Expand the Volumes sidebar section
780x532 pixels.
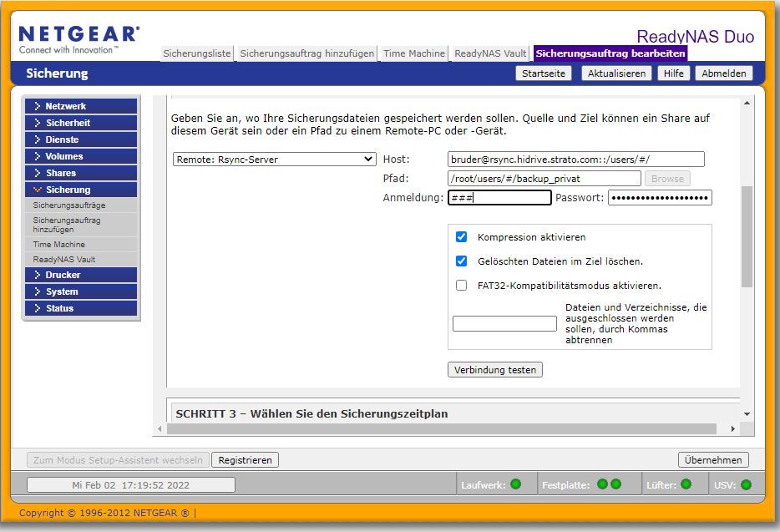(80, 156)
